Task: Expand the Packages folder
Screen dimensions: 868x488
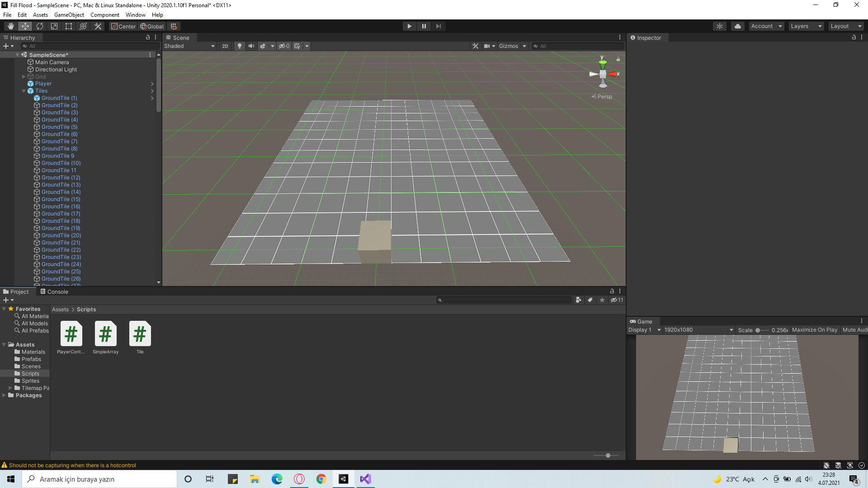Action: (x=4, y=395)
